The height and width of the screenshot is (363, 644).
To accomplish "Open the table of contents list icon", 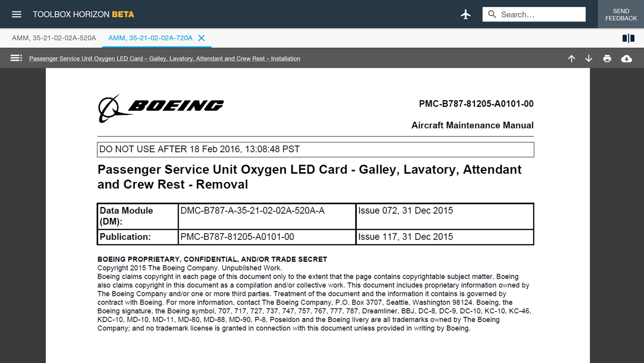I will [16, 58].
